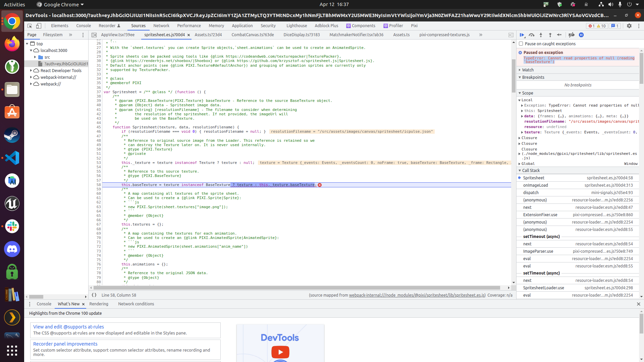Image resolution: width=644 pixels, height=362 pixels.
Task: Open DevTools settings gear
Action: pyautogui.click(x=629, y=26)
